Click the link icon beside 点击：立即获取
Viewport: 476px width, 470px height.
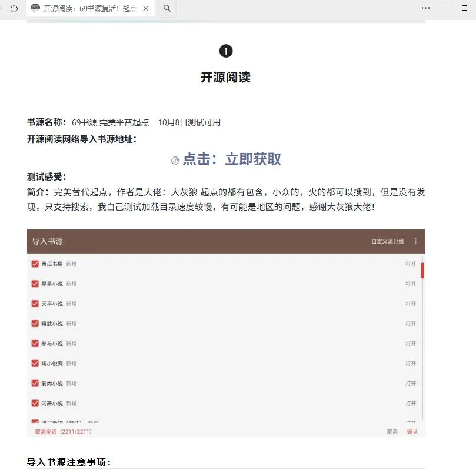[x=175, y=161]
